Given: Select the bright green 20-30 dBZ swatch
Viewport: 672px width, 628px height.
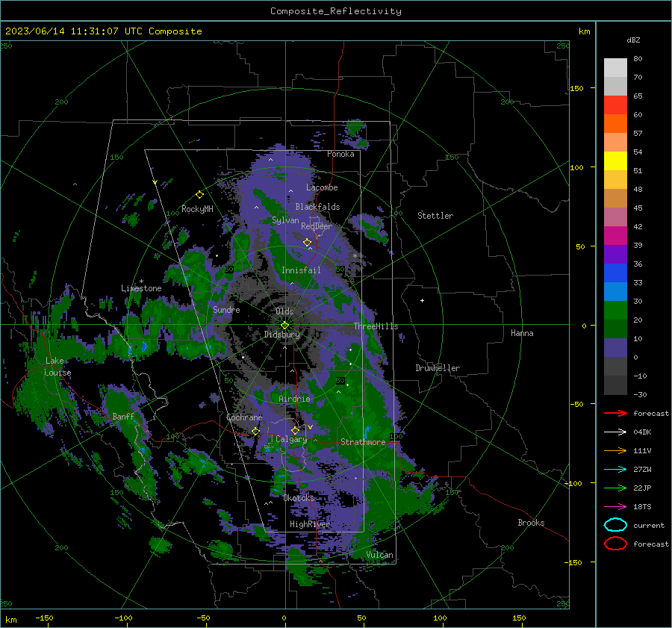Looking at the screenshot, I should pos(615,311).
